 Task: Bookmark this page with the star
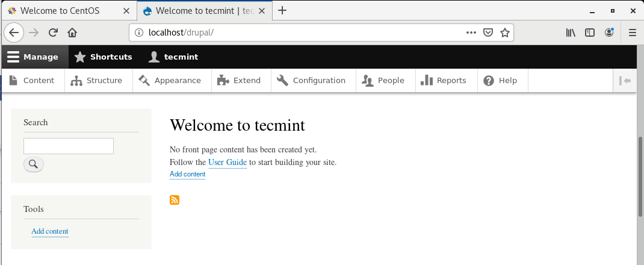pos(505,33)
